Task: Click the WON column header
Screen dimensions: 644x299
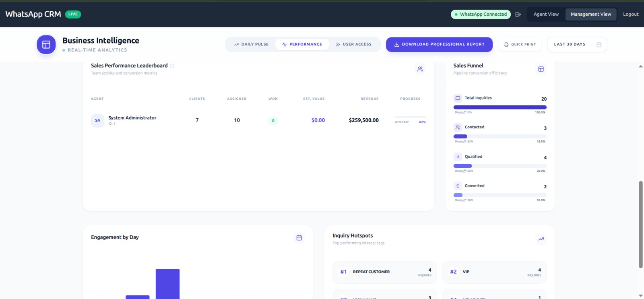Action: [x=273, y=99]
